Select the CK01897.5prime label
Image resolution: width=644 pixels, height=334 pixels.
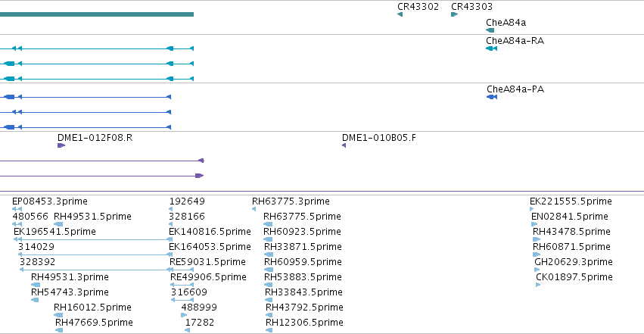(574, 277)
